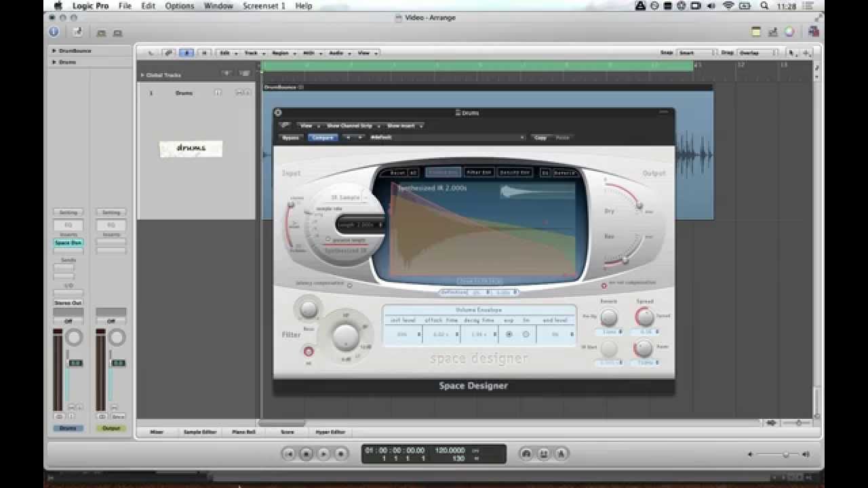The height and width of the screenshot is (488, 868).
Task: Expand the Drums inspector section
Action: pos(54,62)
